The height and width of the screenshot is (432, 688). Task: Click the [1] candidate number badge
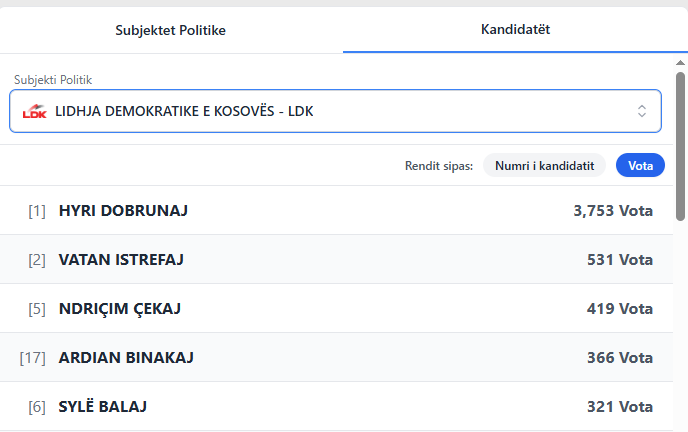click(x=37, y=211)
